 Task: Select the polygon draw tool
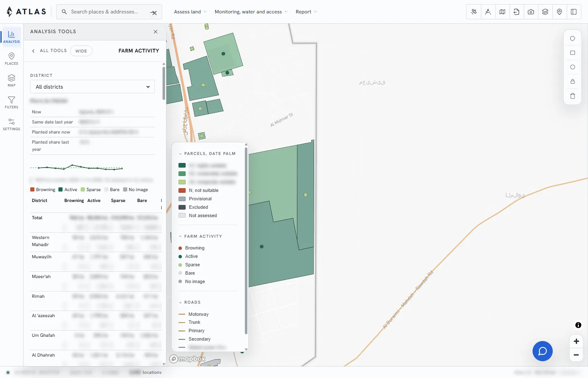click(572, 39)
